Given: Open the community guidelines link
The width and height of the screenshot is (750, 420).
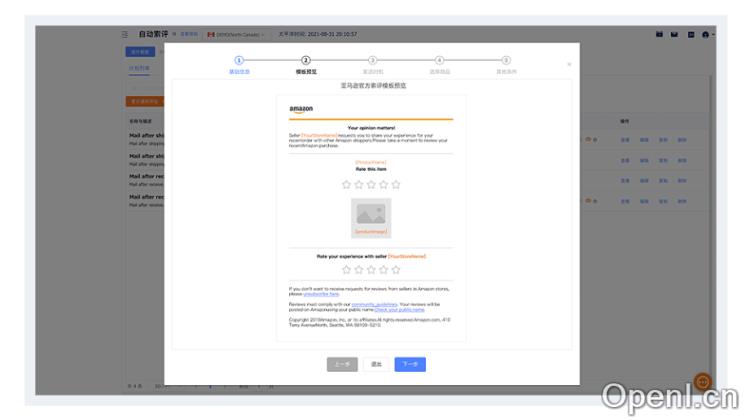Looking at the screenshot, I should tap(375, 305).
